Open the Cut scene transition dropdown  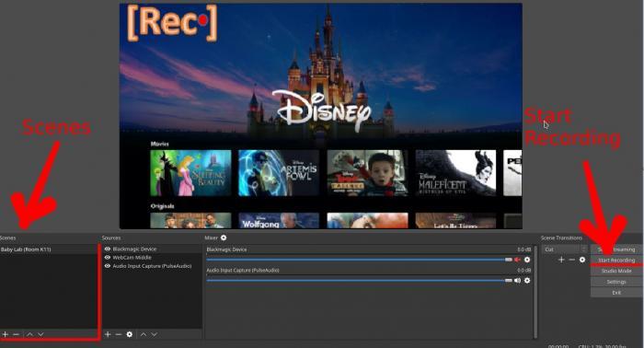[565, 249]
